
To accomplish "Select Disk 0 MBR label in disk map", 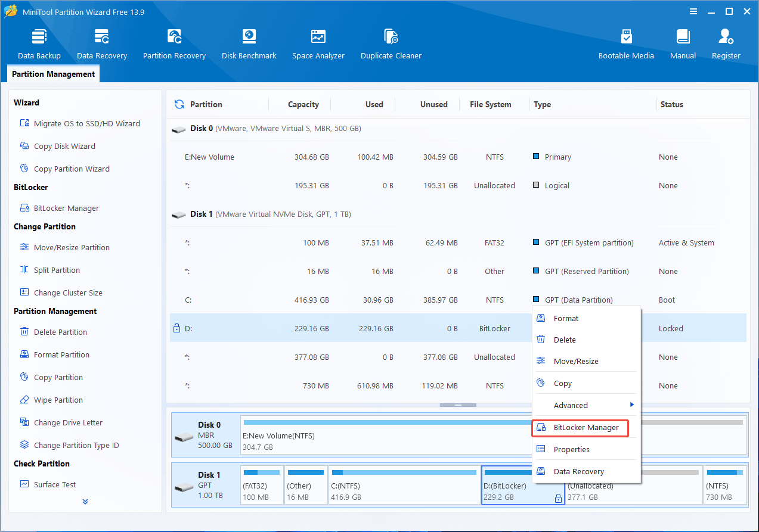I will coord(205,435).
